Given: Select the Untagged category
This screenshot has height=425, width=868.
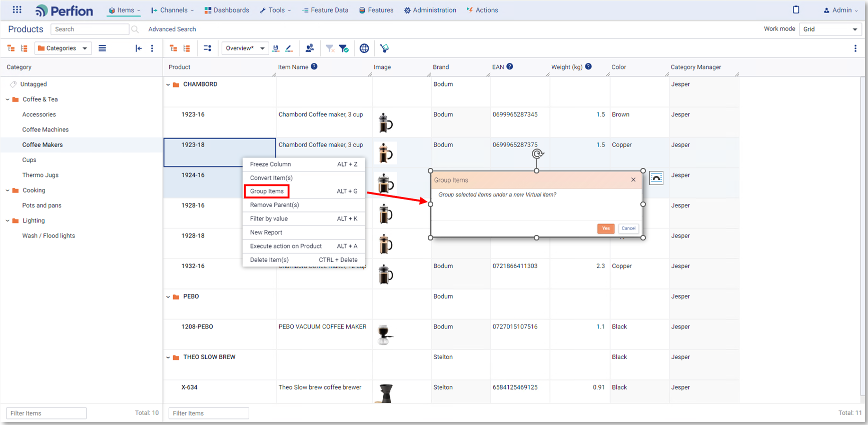Looking at the screenshot, I should tap(34, 84).
